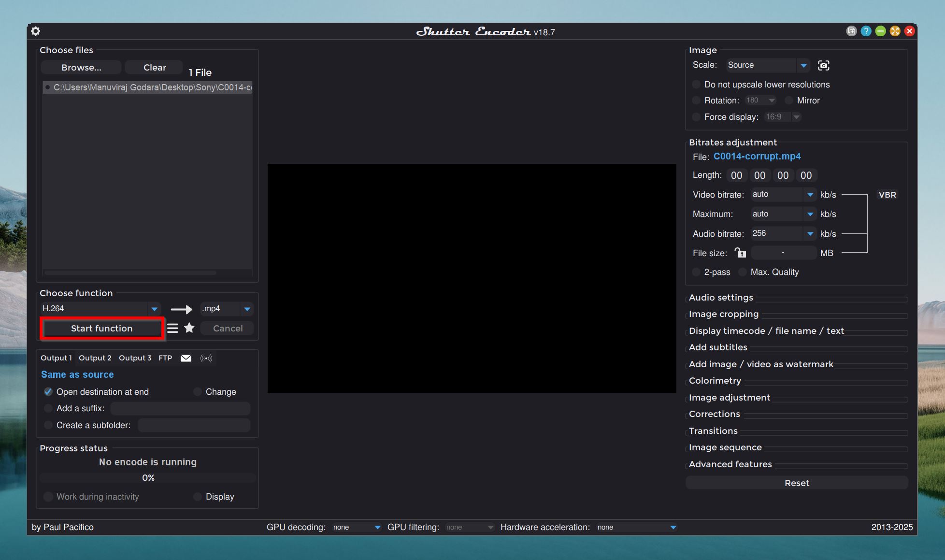Click the queue/list icon next to Start function
The height and width of the screenshot is (560, 945).
(172, 328)
